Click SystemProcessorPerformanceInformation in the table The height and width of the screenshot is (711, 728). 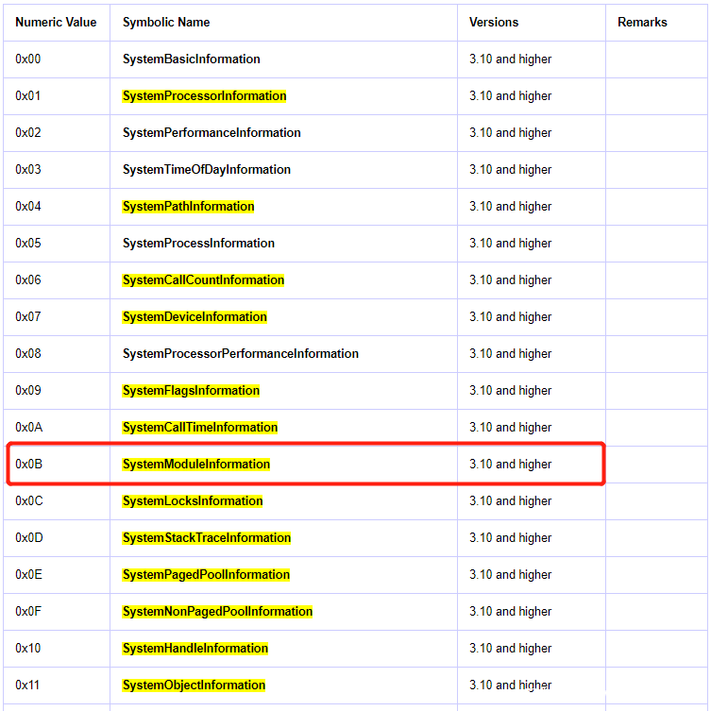point(240,353)
